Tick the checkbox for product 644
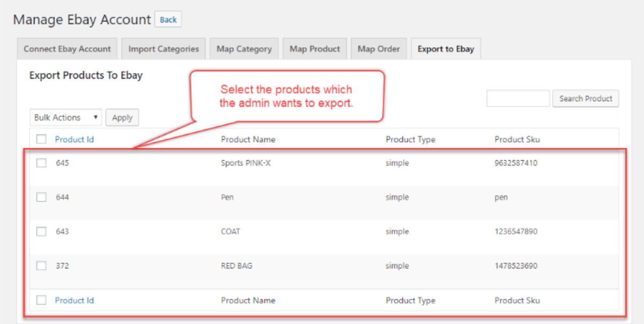Image resolution: width=644 pixels, height=324 pixels. coord(41,197)
